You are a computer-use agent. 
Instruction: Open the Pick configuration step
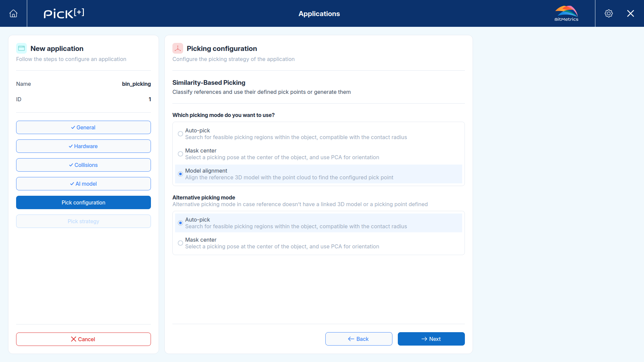(x=84, y=202)
